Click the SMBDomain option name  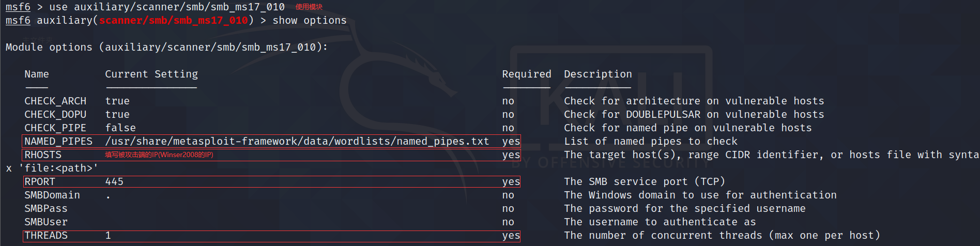pos(52,195)
